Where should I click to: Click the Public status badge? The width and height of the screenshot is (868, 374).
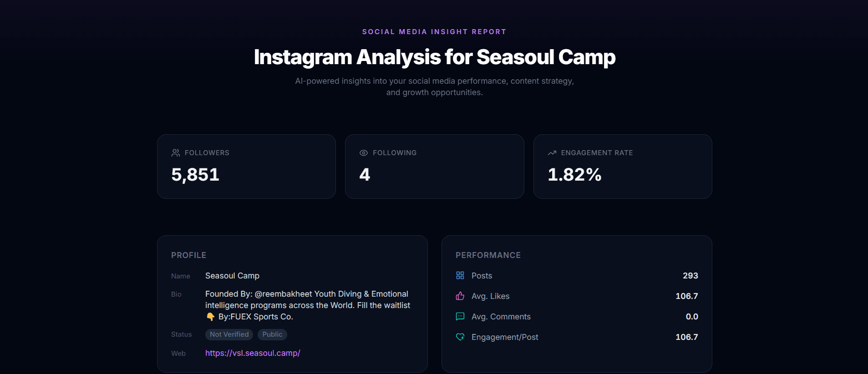point(272,334)
